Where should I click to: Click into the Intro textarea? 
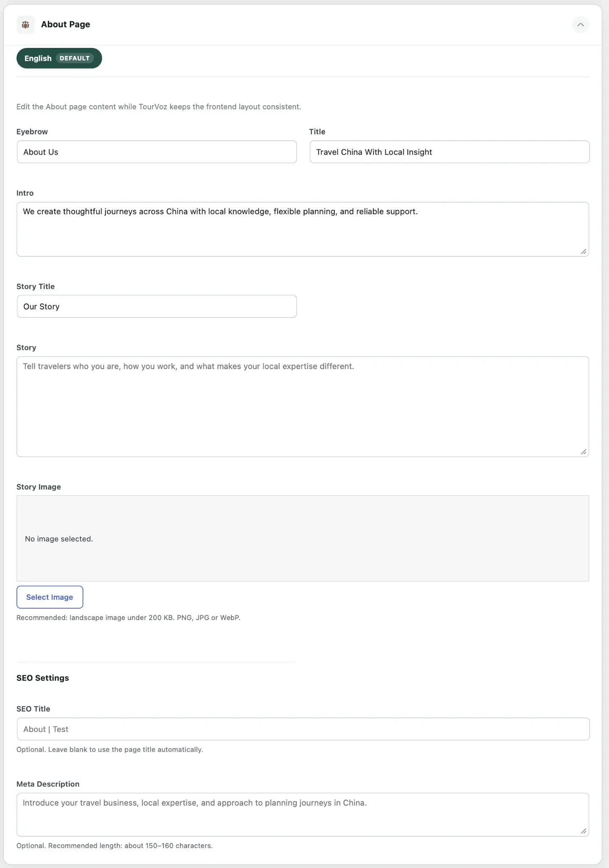[x=303, y=229]
